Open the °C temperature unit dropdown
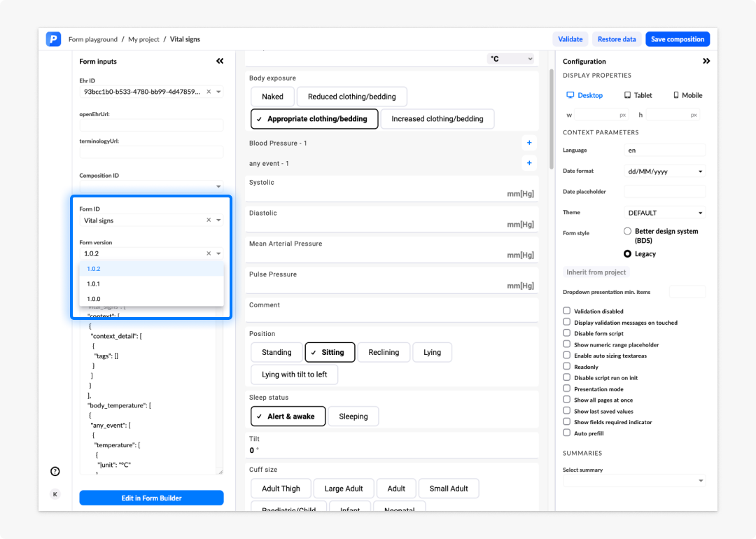Screen dimensions: 756x539 coord(510,59)
